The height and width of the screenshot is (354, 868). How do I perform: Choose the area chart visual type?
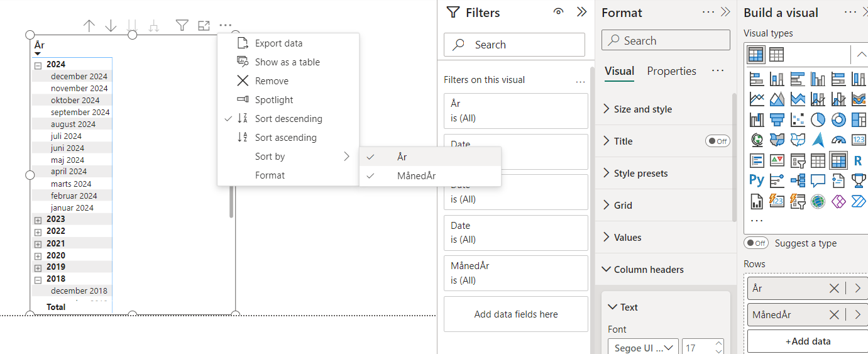[x=777, y=99]
